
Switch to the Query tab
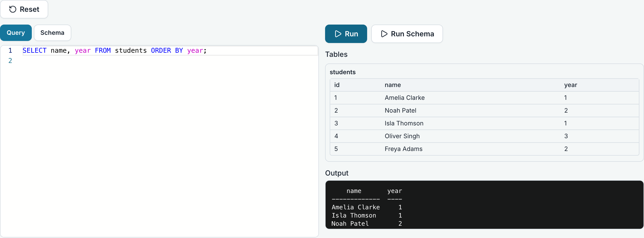(x=16, y=33)
